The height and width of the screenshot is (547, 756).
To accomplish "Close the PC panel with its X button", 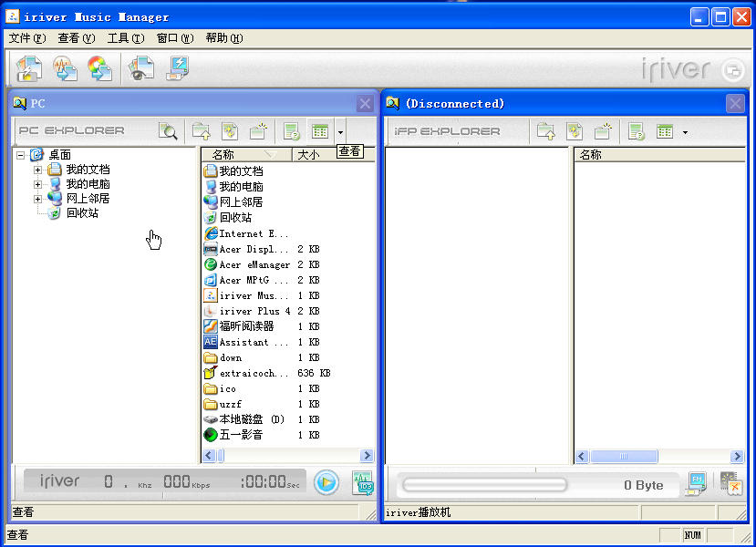I will [365, 104].
